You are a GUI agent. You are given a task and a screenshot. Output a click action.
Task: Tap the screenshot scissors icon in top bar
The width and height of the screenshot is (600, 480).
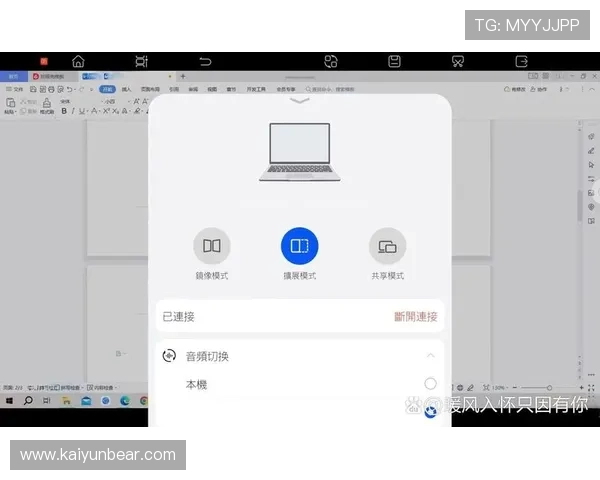pos(458,61)
